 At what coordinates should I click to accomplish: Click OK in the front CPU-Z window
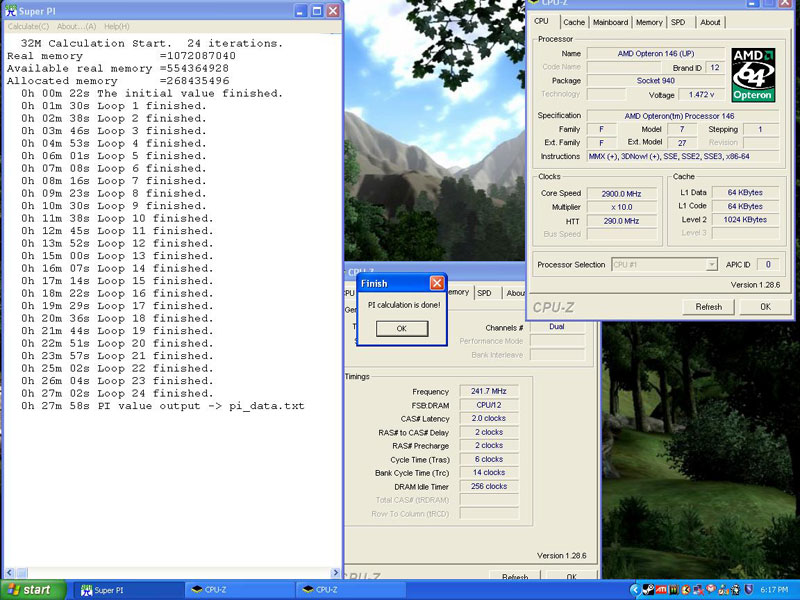tap(765, 307)
